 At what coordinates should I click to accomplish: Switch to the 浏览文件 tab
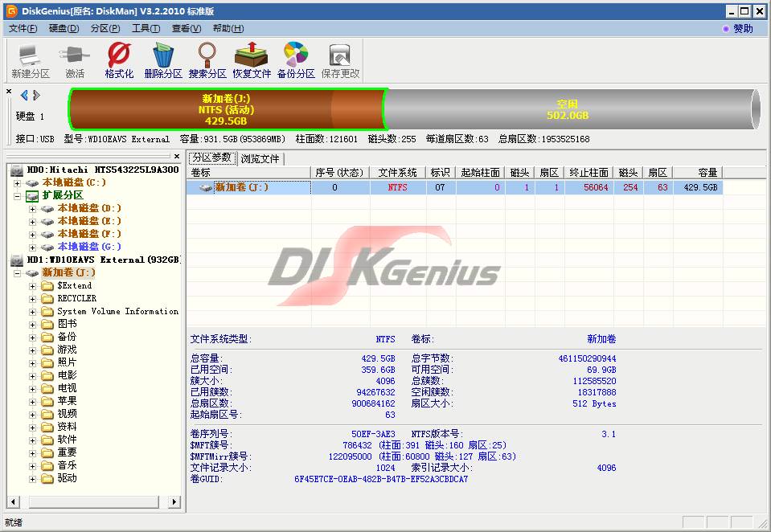(260, 159)
